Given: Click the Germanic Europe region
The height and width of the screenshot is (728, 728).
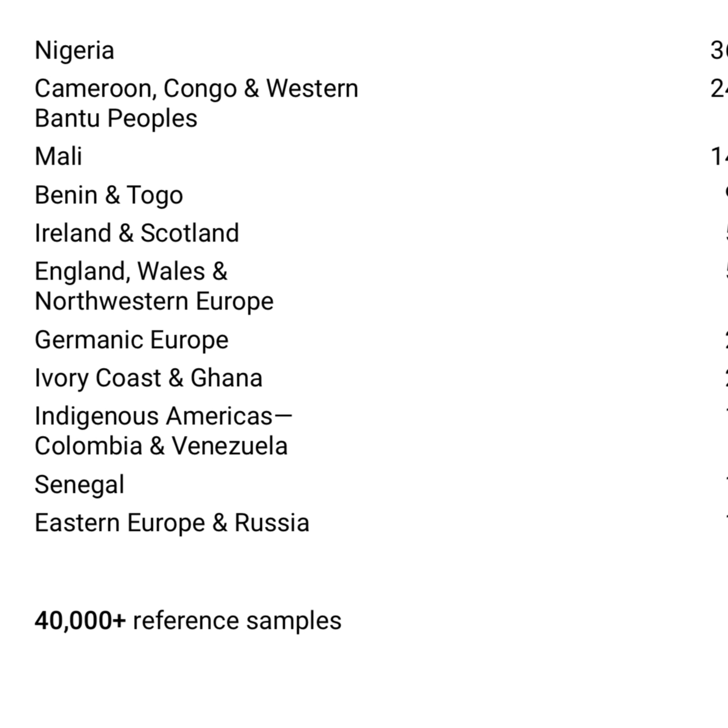Looking at the screenshot, I should [x=132, y=340].
